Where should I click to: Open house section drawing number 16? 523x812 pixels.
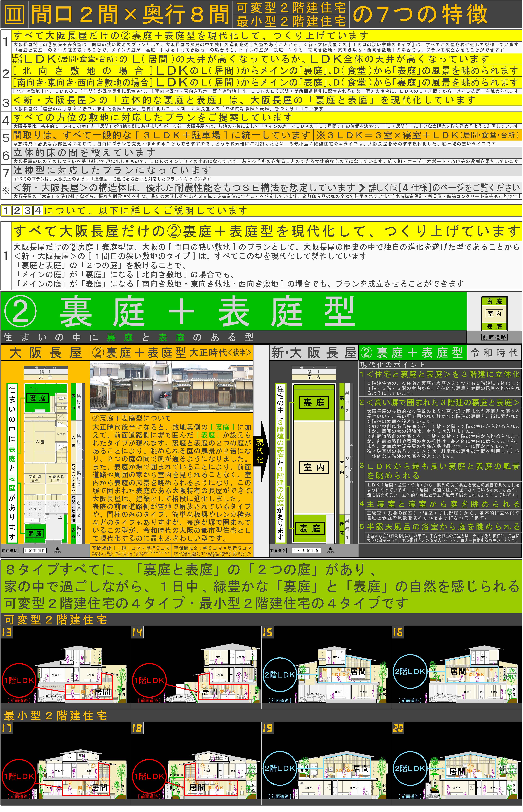[x=457, y=667]
